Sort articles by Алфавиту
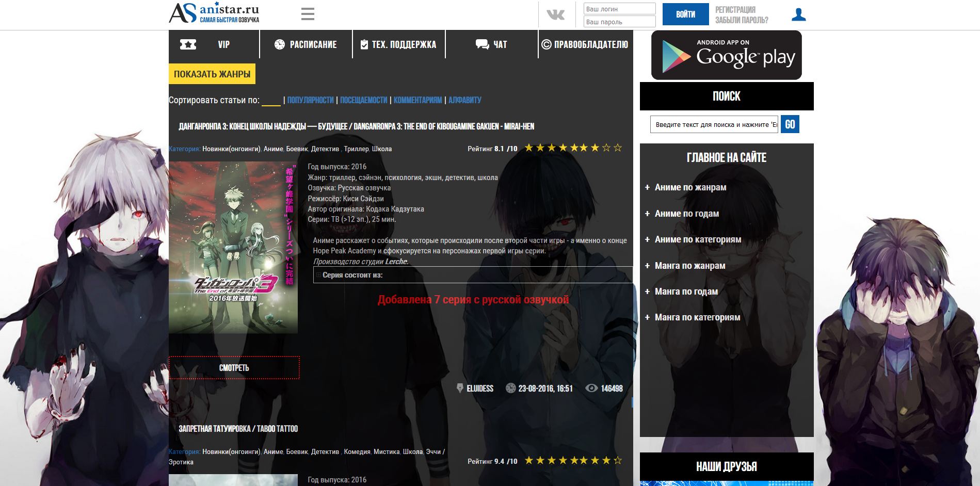Viewport: 980px width, 486px height. (x=464, y=100)
